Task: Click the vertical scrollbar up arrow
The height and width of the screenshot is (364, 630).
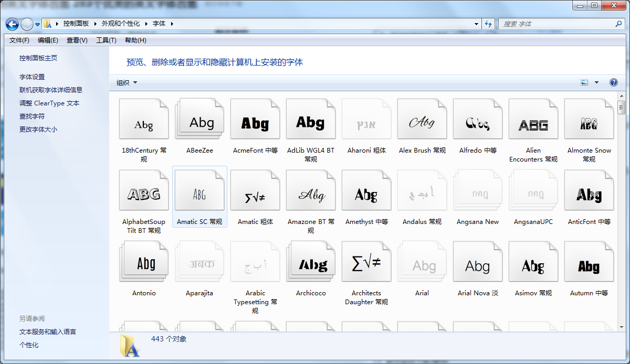Action: point(622,96)
